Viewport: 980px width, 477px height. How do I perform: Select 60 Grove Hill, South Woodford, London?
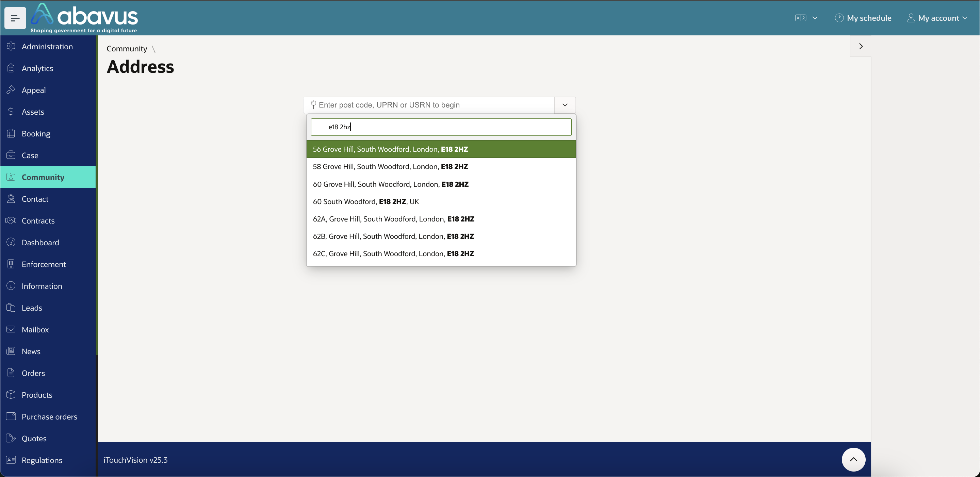coord(441,184)
